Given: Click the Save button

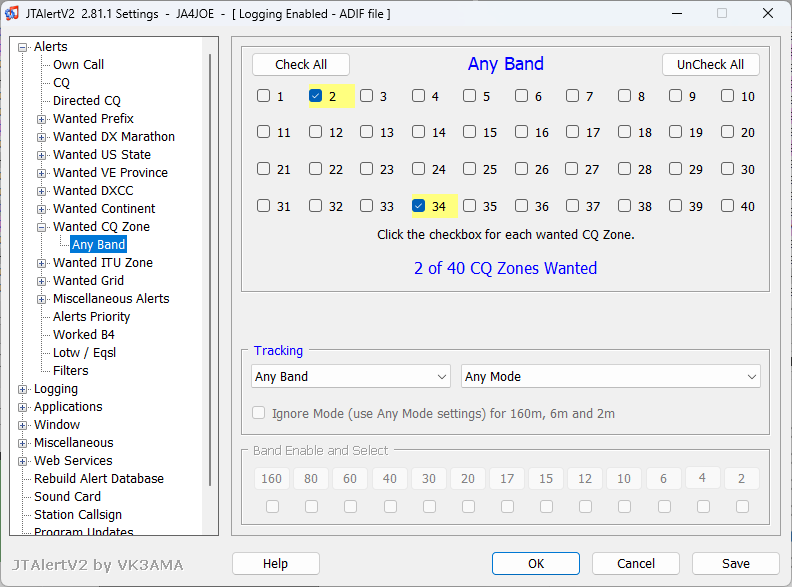Looking at the screenshot, I should pyautogui.click(x=735, y=563).
